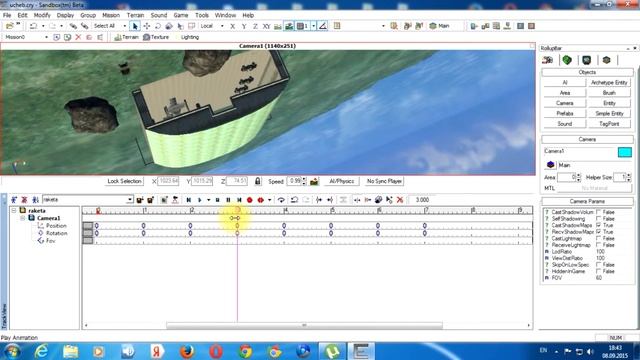Open the Tools menu
The width and height of the screenshot is (640, 360).
point(202,15)
